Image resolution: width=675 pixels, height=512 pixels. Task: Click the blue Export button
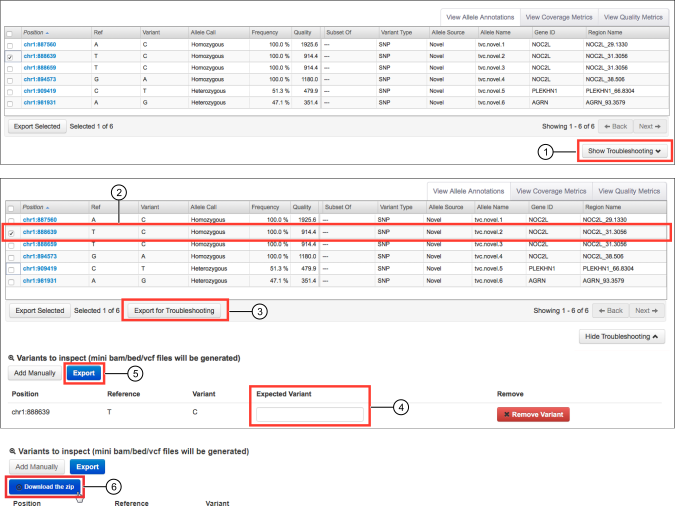pos(85,373)
